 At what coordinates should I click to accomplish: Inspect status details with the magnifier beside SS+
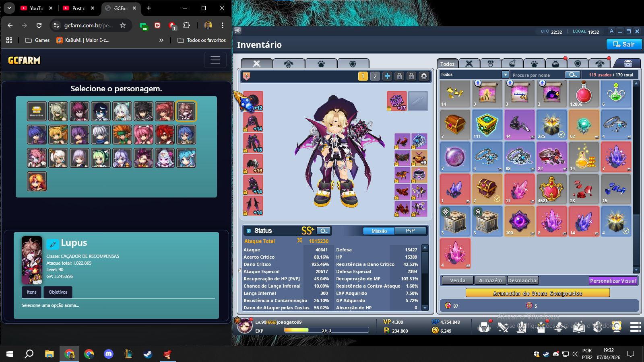pos(324,230)
